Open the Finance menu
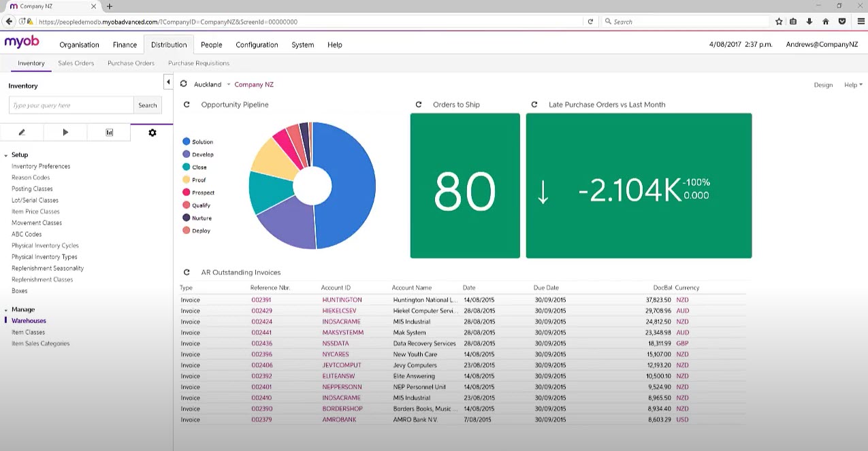Image resolution: width=868 pixels, height=451 pixels. click(125, 45)
